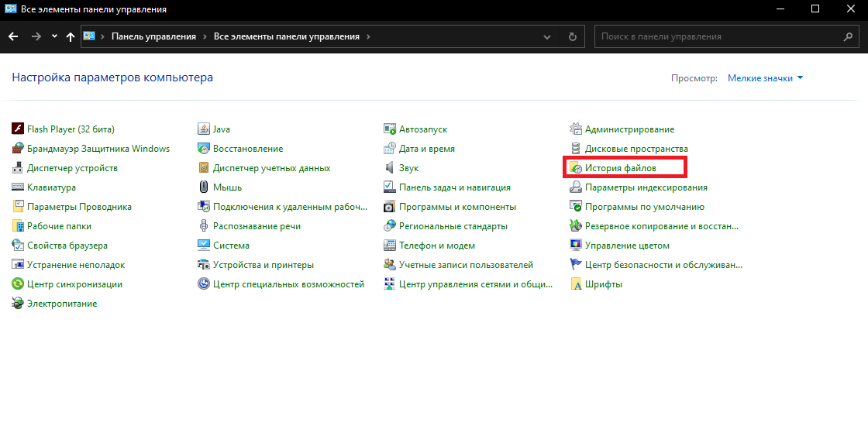Click the Настройка параметров компьютера heading
This screenshot has height=426, width=868.
coord(112,77)
